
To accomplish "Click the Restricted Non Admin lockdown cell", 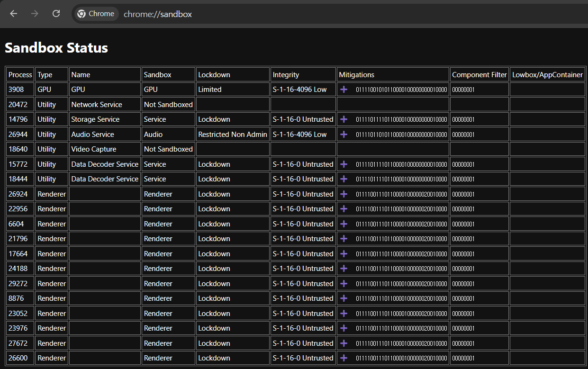I will pos(233,134).
